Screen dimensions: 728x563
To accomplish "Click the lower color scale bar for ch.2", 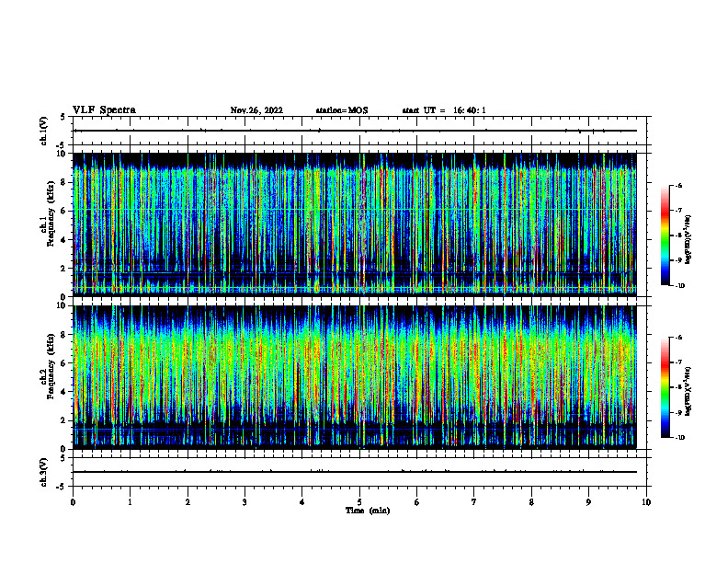I will point(665,387).
